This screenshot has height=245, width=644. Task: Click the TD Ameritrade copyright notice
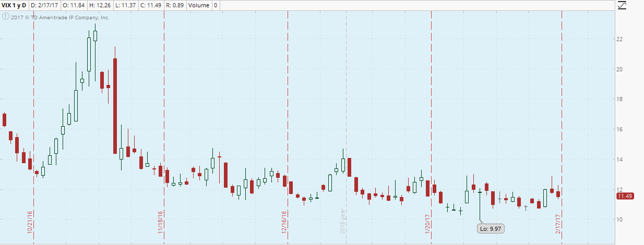click(56, 17)
